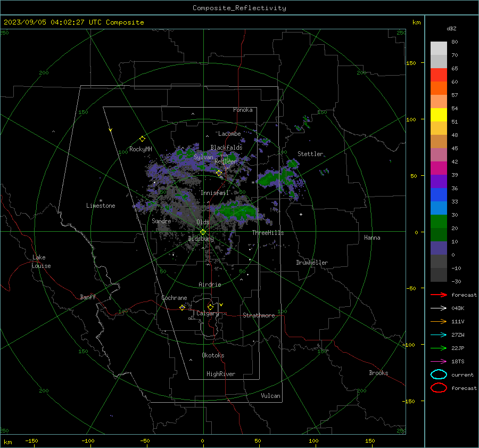Click the yellow diamond marker above Calgary
This screenshot has height=448, width=479.
[210, 307]
